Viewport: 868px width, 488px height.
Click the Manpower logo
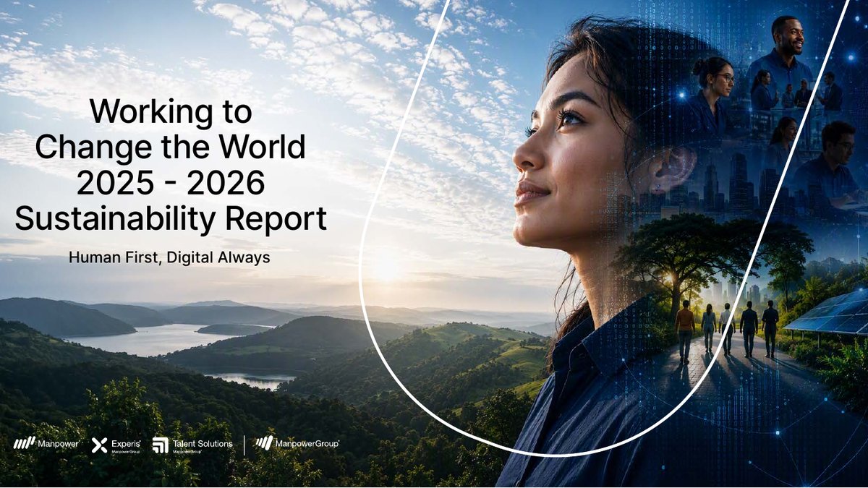click(46, 444)
